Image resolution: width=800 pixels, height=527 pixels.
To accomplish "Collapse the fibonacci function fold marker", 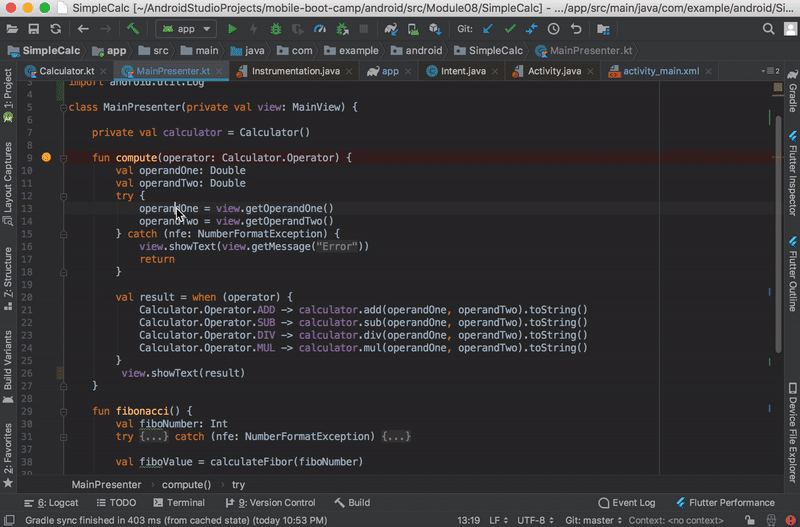I will click(x=63, y=412).
